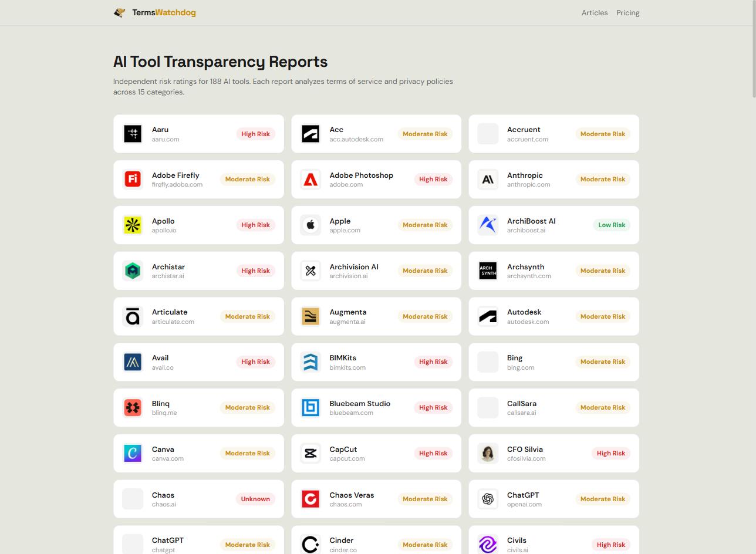Click the page vertical scrollbar thumb
This screenshot has width=756, height=554.
click(x=753, y=49)
